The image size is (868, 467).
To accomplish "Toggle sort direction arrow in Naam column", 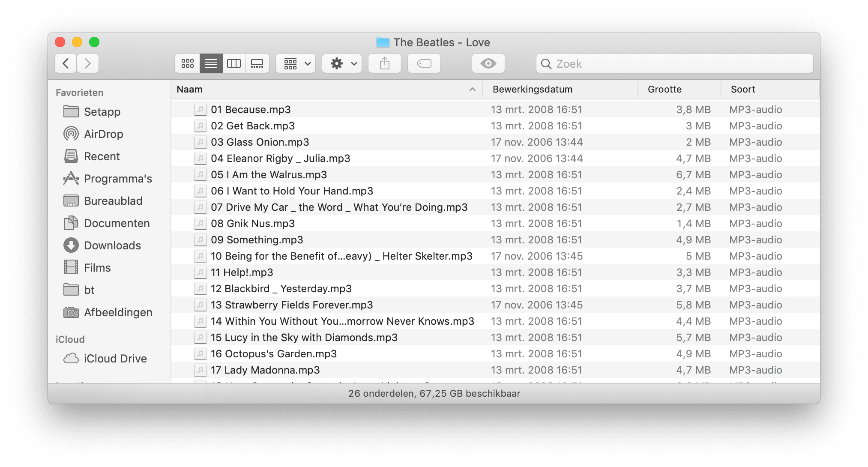I will click(473, 89).
